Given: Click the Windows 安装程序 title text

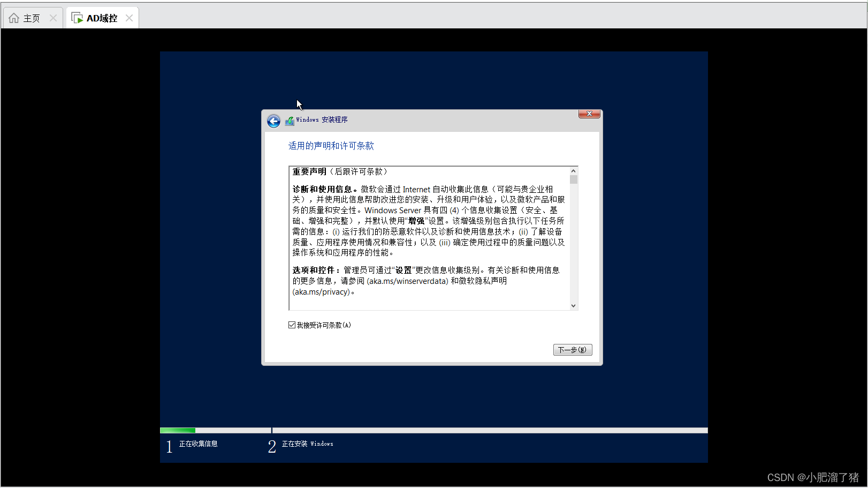Looking at the screenshot, I should pyautogui.click(x=322, y=119).
